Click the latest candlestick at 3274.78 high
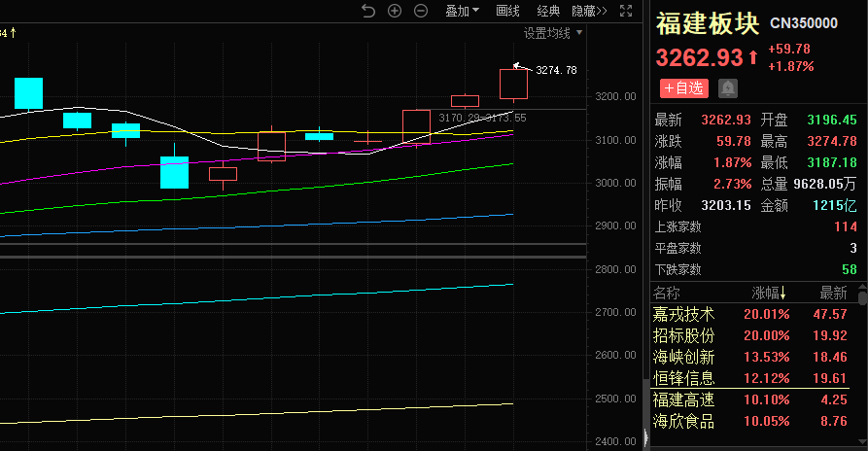 tap(513, 84)
